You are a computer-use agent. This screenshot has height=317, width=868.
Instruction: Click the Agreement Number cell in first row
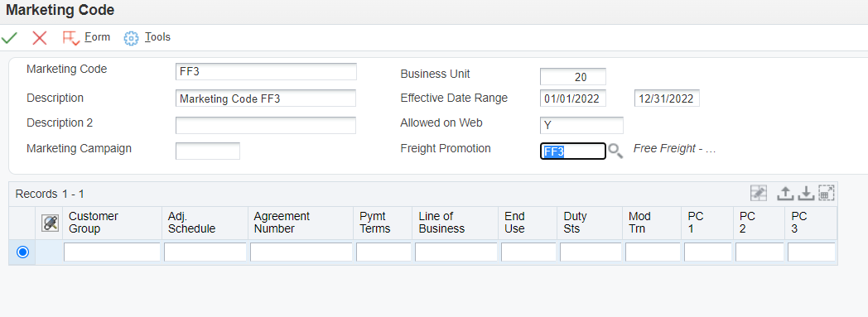point(301,252)
